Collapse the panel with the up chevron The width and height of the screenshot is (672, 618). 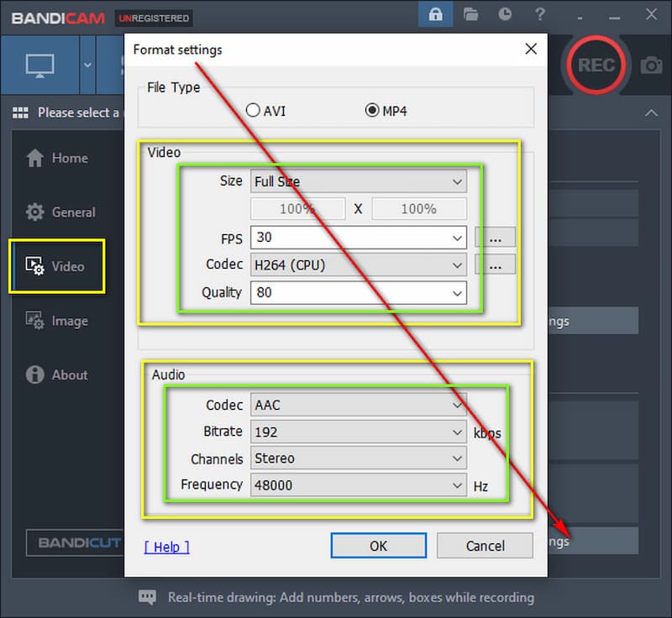pyautogui.click(x=652, y=113)
